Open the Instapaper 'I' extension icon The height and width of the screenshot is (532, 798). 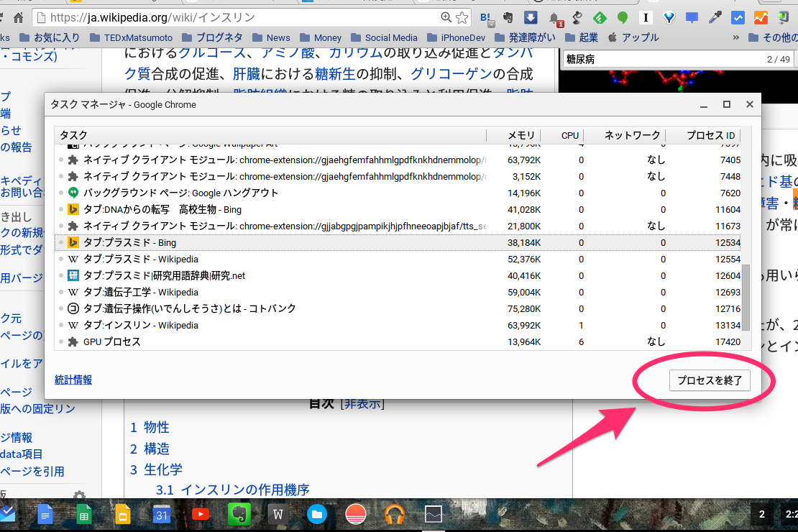(x=646, y=18)
